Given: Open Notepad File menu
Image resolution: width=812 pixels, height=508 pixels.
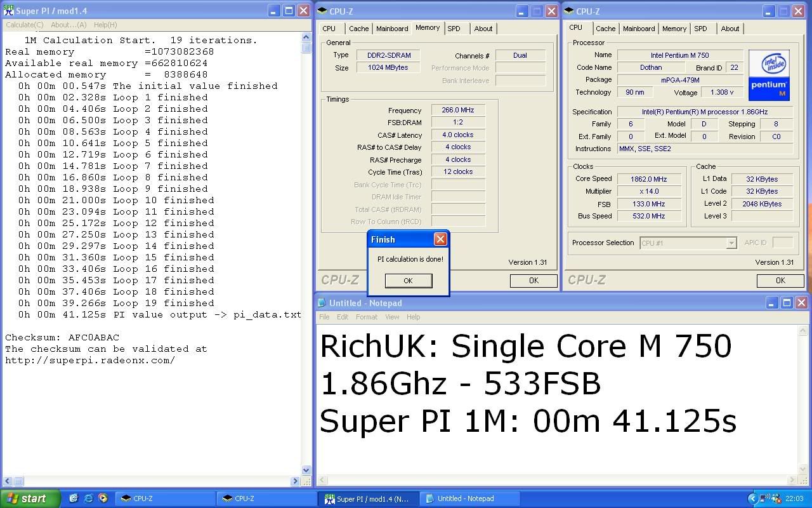Looking at the screenshot, I should pos(324,317).
